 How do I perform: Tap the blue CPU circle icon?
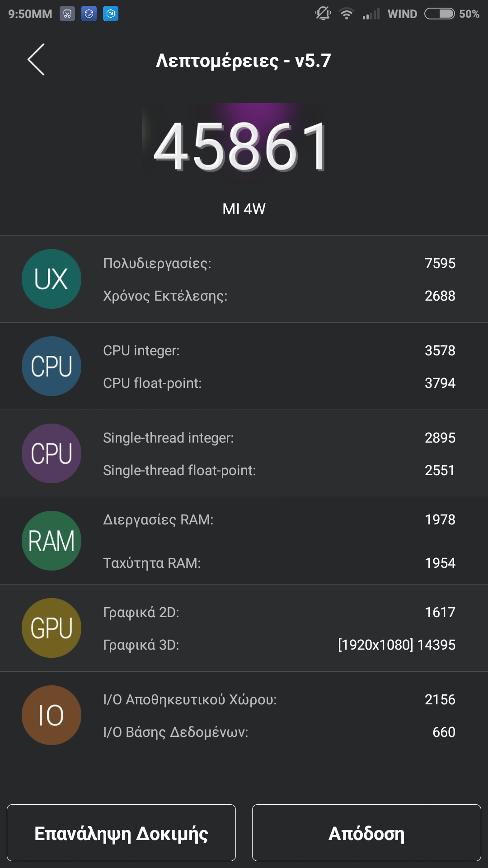coord(52,366)
